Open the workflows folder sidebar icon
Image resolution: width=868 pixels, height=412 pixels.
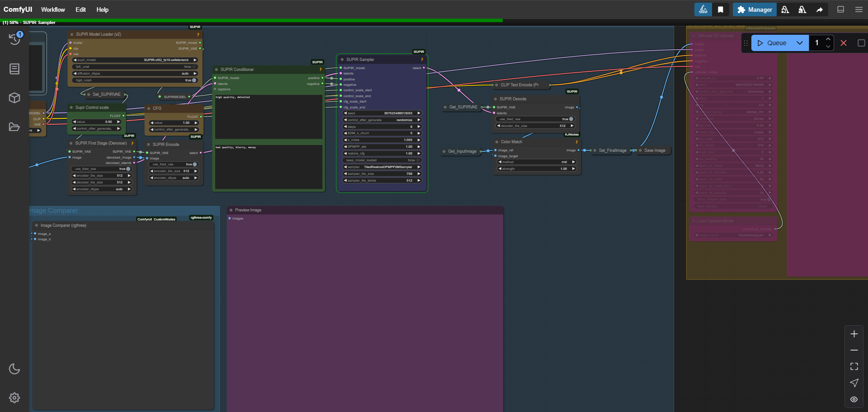pyautogui.click(x=14, y=127)
